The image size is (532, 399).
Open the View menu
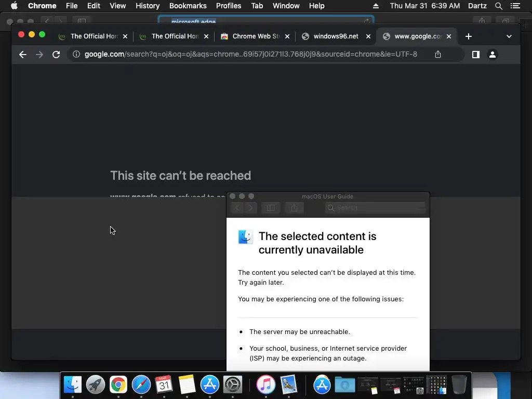[118, 6]
